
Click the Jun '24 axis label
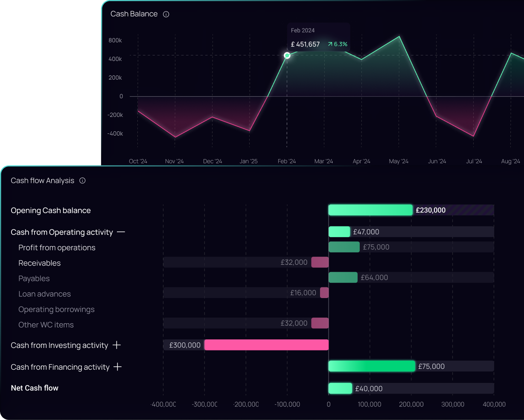[x=437, y=161]
